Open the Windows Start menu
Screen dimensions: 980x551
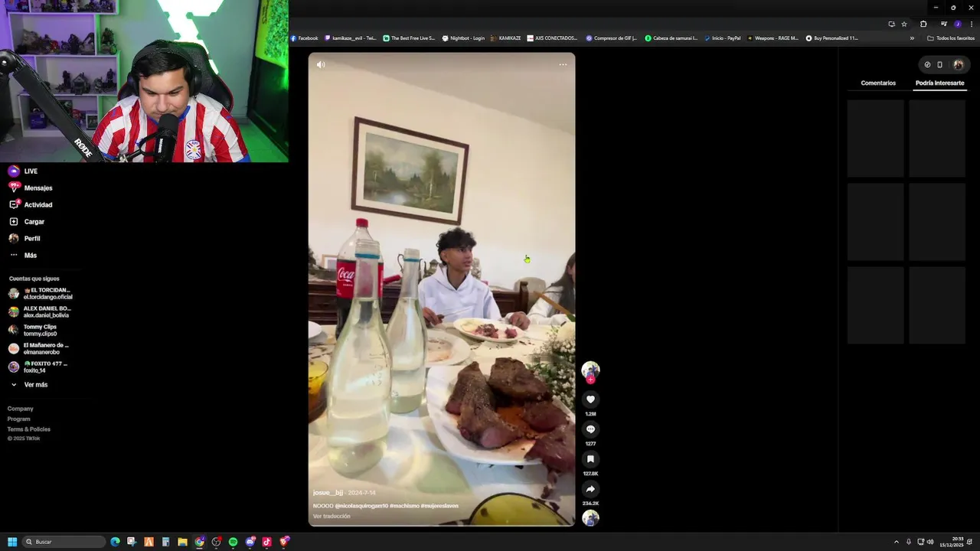click(12, 542)
